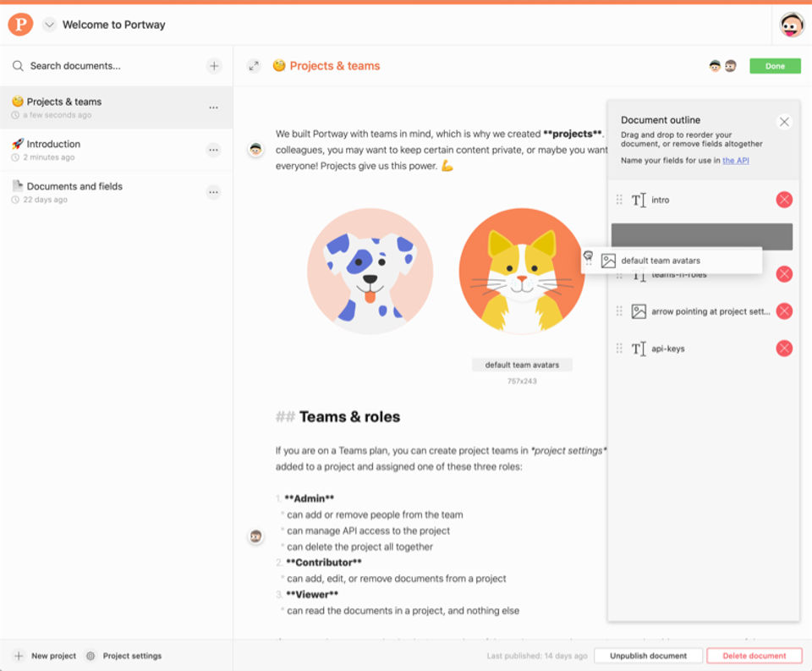This screenshot has height=671, width=812.
Task: Click the arrow pointing field drag handle
Action: click(619, 311)
